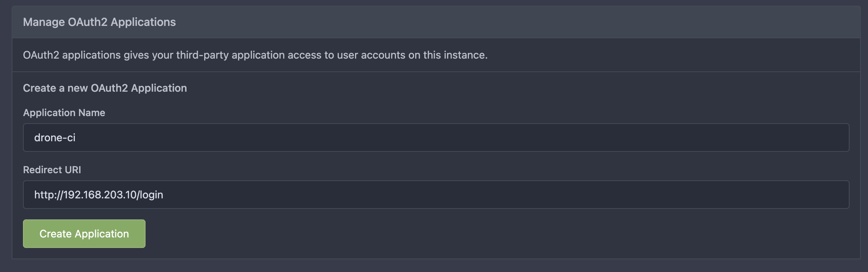The image size is (868, 272).
Task: Click the "drone-ci" text in the name field
Action: point(55,138)
